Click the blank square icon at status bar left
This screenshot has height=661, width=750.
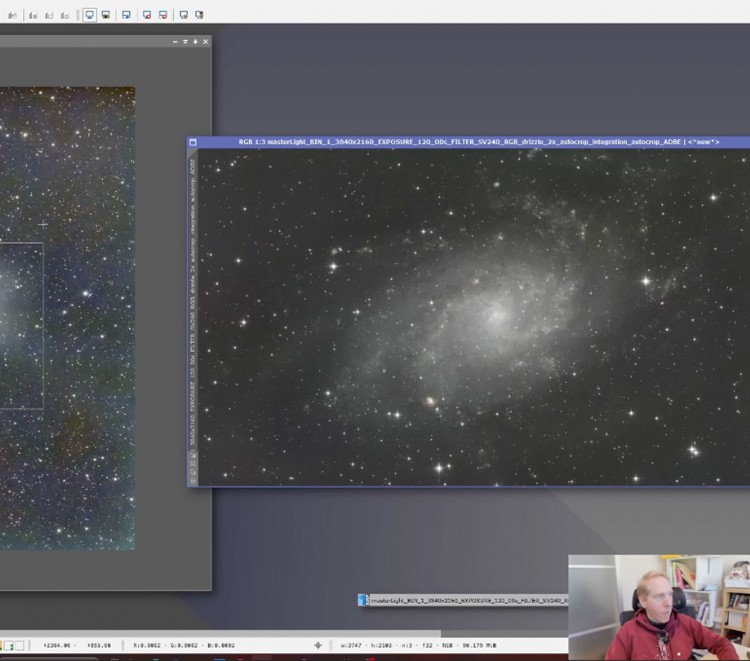[x=19, y=645]
